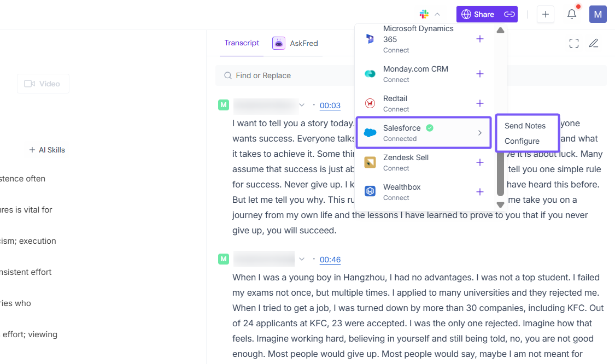Click the Slack integration icon
The image size is (615, 364).
(424, 14)
